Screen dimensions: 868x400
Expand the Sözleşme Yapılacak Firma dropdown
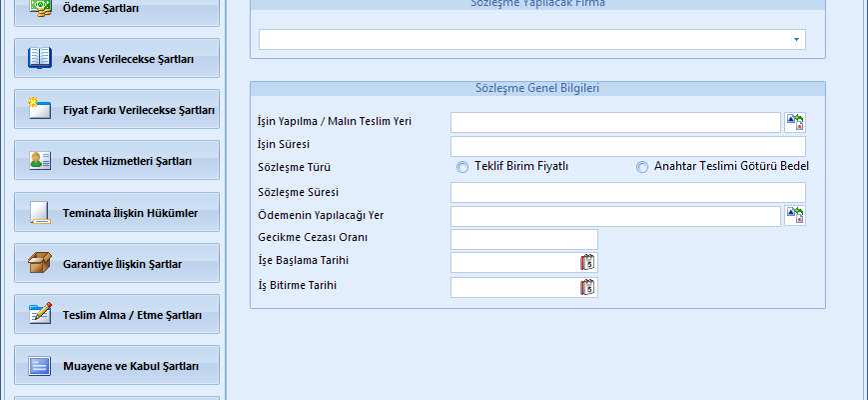(796, 40)
